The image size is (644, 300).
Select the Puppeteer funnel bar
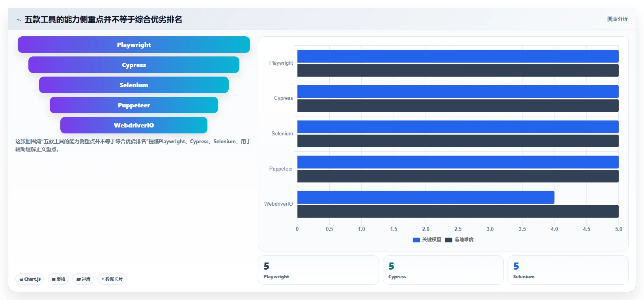click(x=134, y=105)
